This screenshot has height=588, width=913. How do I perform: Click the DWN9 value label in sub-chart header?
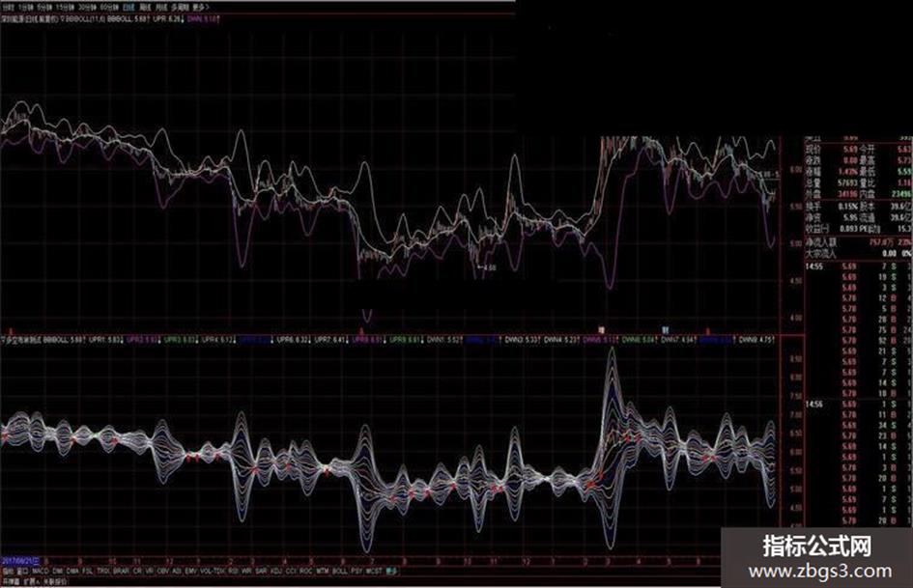pyautogui.click(x=756, y=339)
